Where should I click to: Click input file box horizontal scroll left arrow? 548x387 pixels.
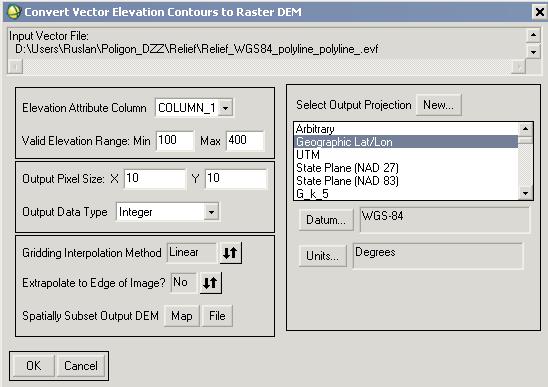point(15,66)
